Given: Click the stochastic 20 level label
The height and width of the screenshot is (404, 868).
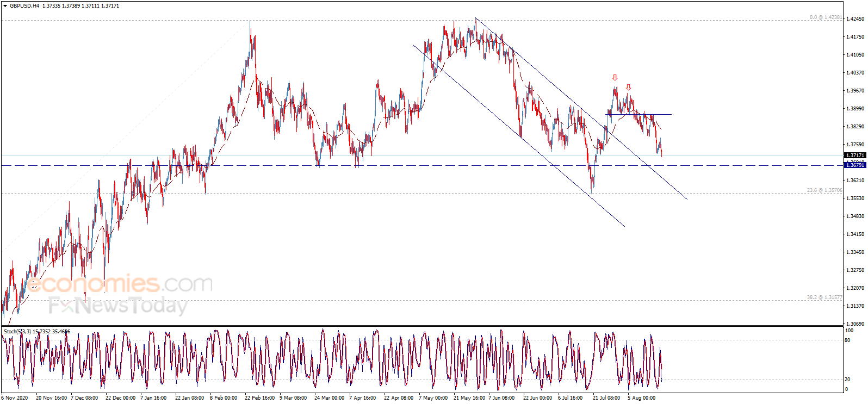Looking at the screenshot, I should pyautogui.click(x=847, y=380).
